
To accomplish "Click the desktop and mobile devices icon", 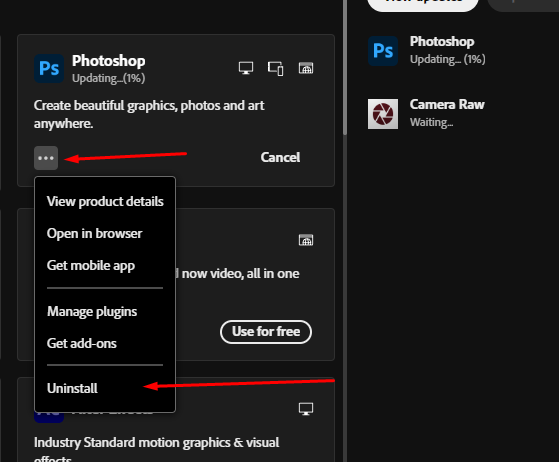I will [276, 68].
